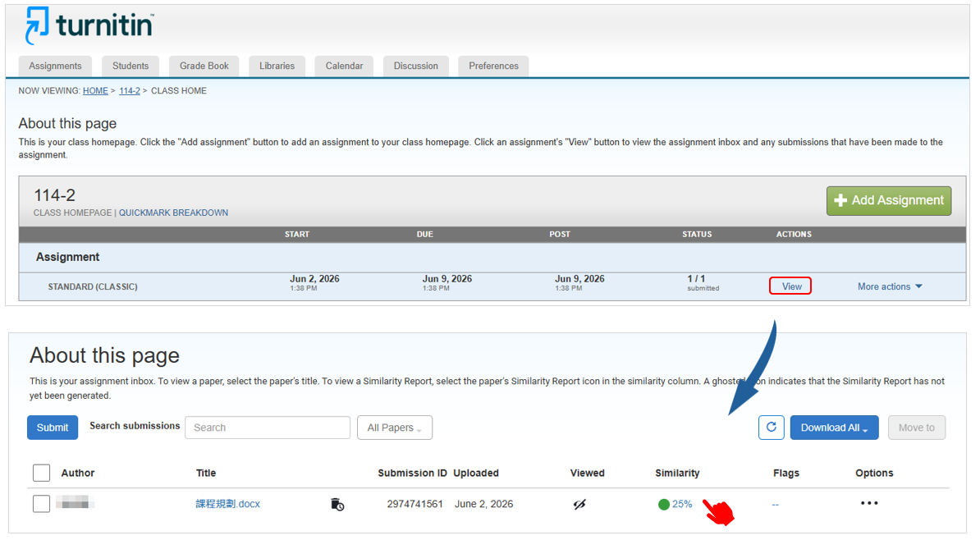Click the blurred author name in submission row

click(75, 501)
